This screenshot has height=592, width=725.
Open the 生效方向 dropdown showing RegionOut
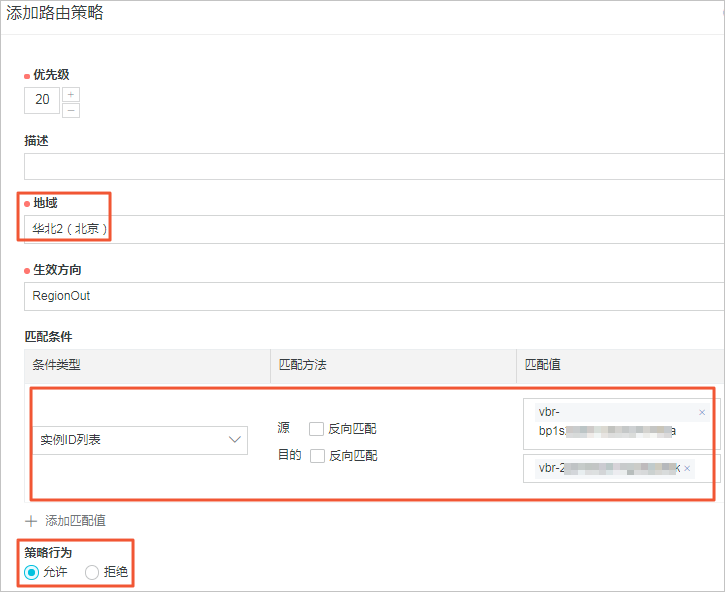click(x=374, y=296)
